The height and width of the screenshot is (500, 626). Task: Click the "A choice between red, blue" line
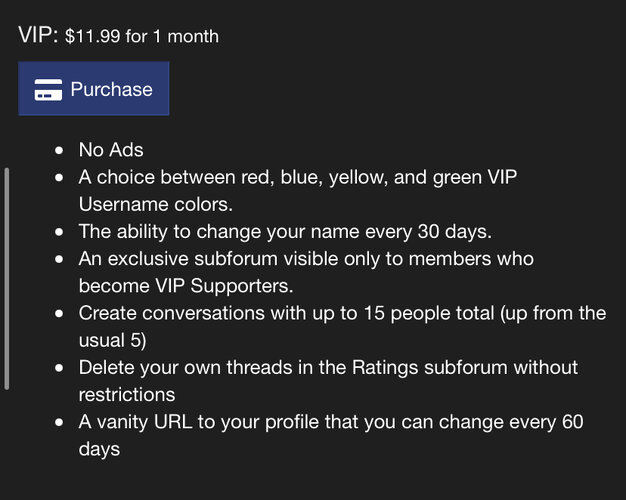click(298, 177)
